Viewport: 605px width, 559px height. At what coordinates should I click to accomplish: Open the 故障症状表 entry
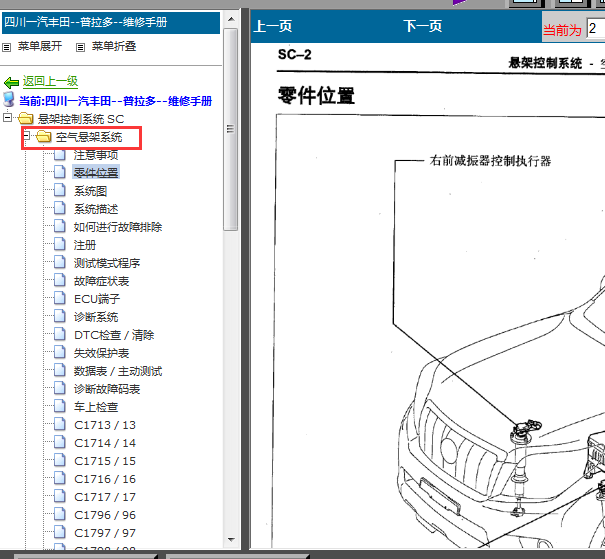101,281
